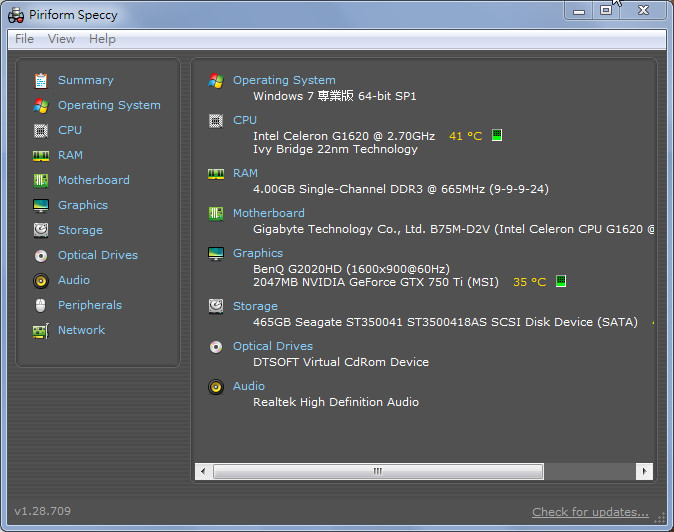Click Intel Celeron G1620 @ 2.70GHz text

point(344,136)
